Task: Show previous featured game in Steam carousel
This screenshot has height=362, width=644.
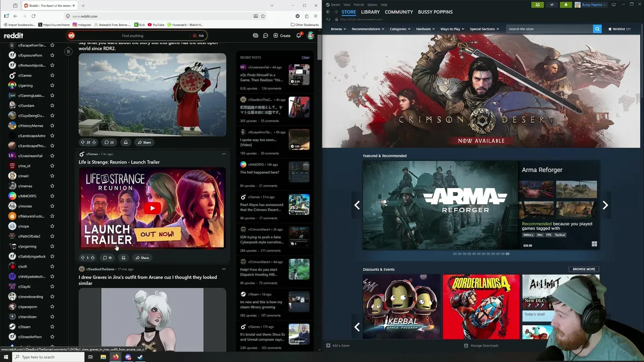Action: (x=357, y=205)
